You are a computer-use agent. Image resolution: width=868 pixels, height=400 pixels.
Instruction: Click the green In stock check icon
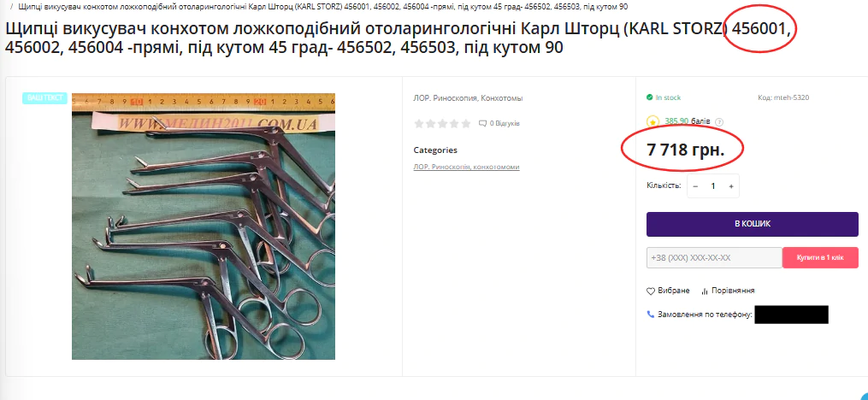coord(649,97)
